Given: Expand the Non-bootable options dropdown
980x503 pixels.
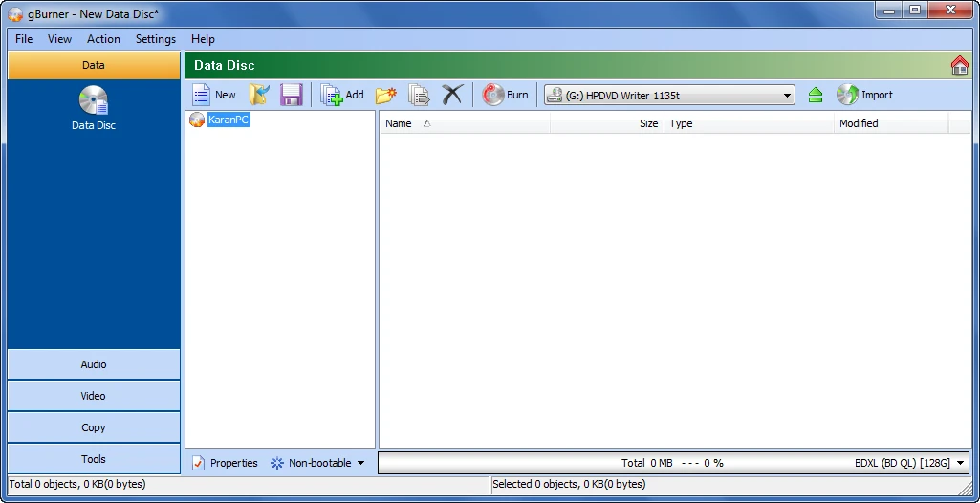Looking at the screenshot, I should coord(360,463).
